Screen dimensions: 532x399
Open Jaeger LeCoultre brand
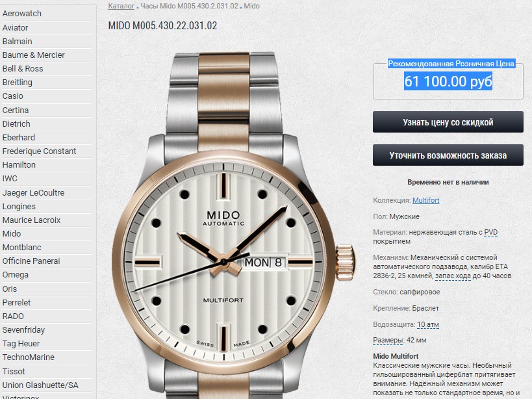[x=33, y=193]
